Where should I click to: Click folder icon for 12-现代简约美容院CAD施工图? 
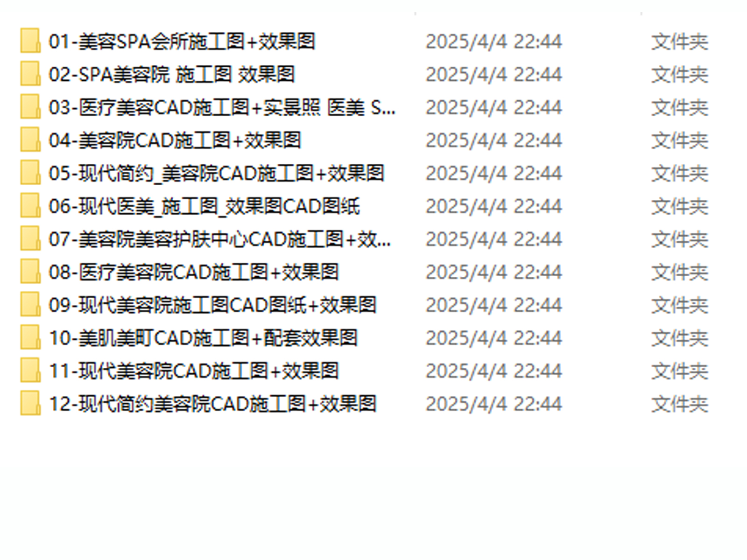30,404
